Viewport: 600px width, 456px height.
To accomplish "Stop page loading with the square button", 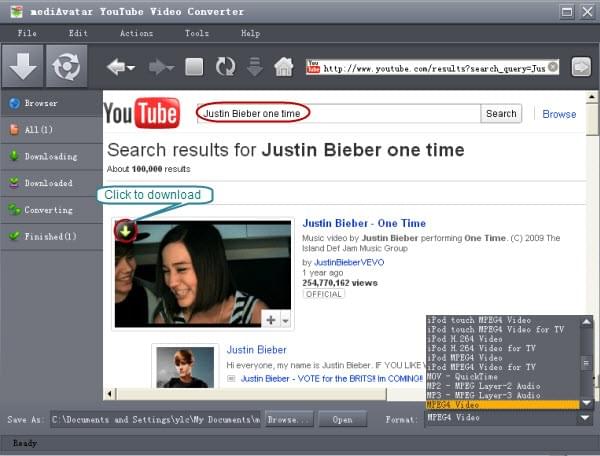I will coord(194,67).
